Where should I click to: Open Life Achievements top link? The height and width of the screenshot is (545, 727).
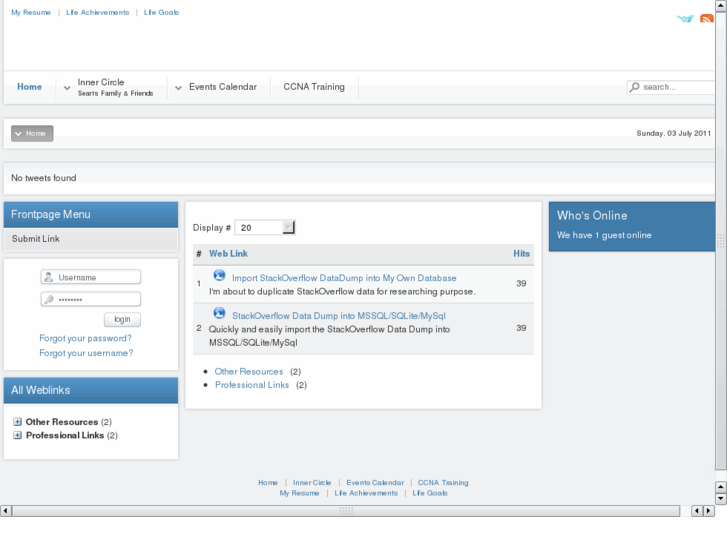pyautogui.click(x=97, y=13)
